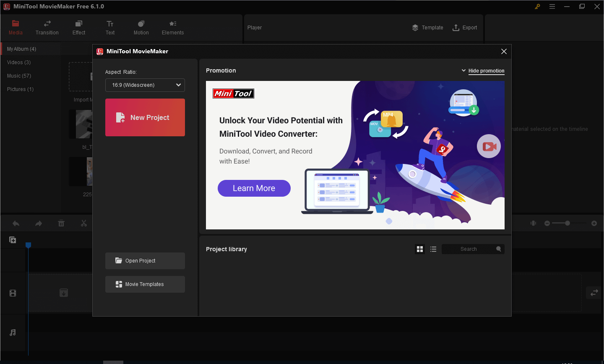
Task: Switch to the Transition tab
Action: (47, 28)
